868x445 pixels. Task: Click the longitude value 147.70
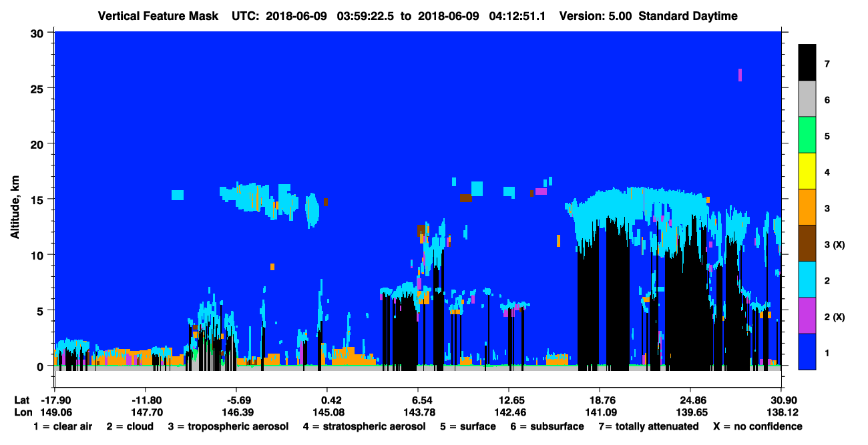[147, 412]
